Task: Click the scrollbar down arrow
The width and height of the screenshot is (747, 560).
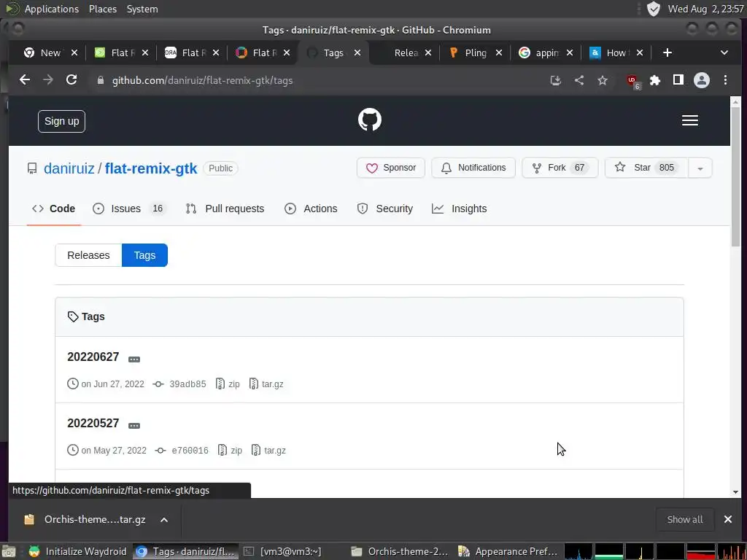Action: pyautogui.click(x=735, y=492)
